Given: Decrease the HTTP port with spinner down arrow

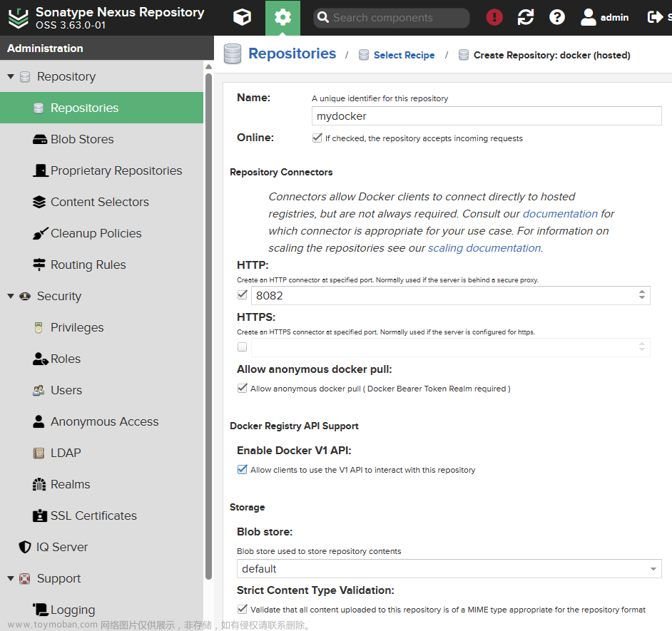Looking at the screenshot, I should [x=641, y=298].
